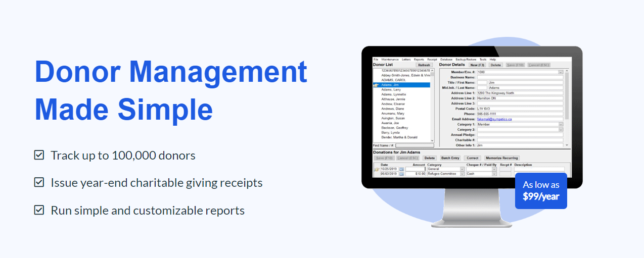Select donor Andrew, Eleanor
This screenshot has width=644, height=258.
coord(393,104)
